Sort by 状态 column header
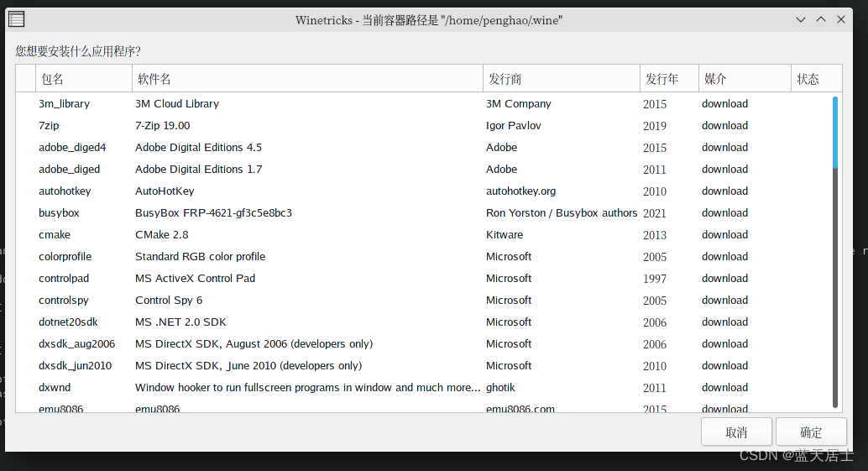Image resolution: width=868 pixels, height=471 pixels. [x=817, y=79]
